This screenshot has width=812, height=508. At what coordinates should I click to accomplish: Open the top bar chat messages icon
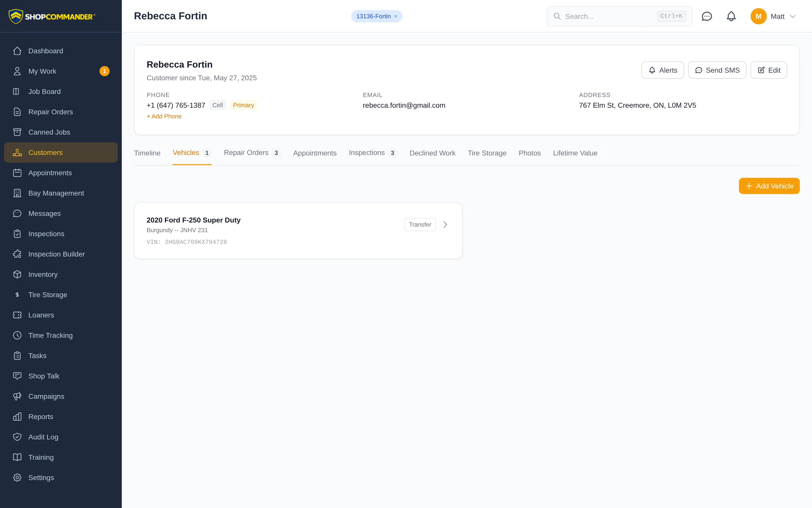pos(707,16)
